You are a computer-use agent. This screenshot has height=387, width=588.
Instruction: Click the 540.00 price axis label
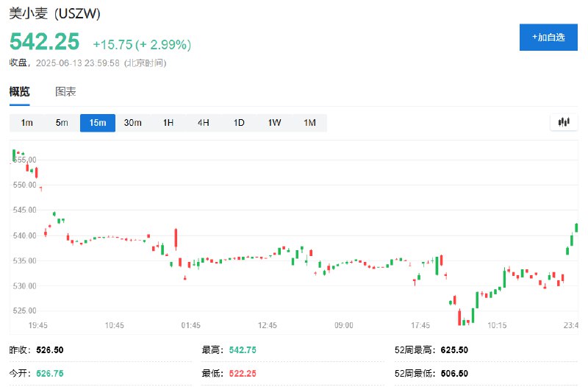tap(25, 235)
